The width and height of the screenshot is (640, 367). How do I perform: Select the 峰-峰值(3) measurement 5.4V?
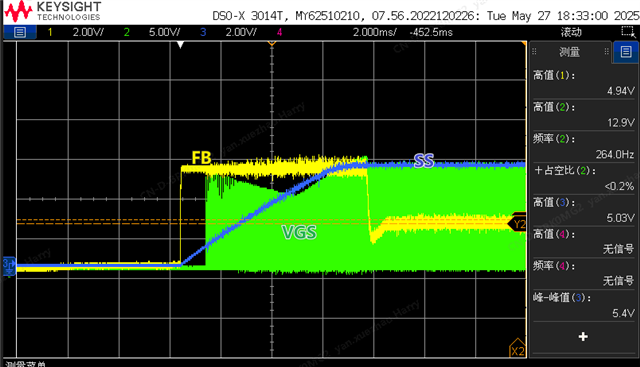coord(584,305)
